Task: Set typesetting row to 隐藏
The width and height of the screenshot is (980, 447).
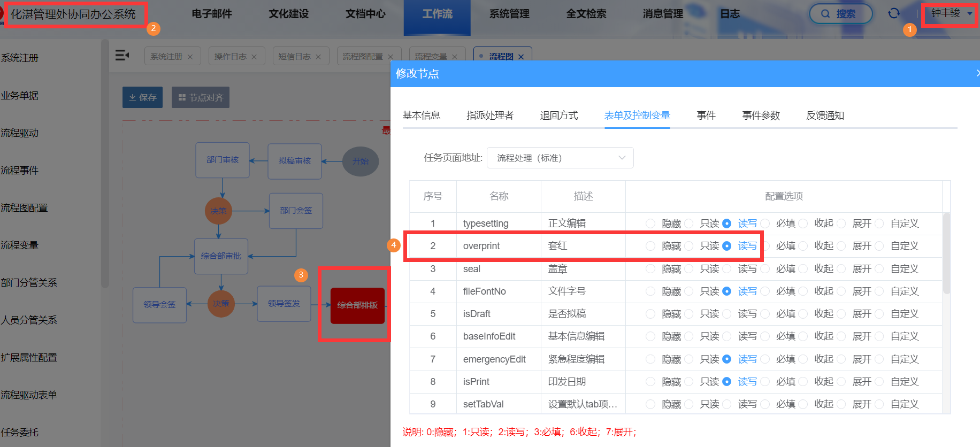Action: pyautogui.click(x=650, y=223)
